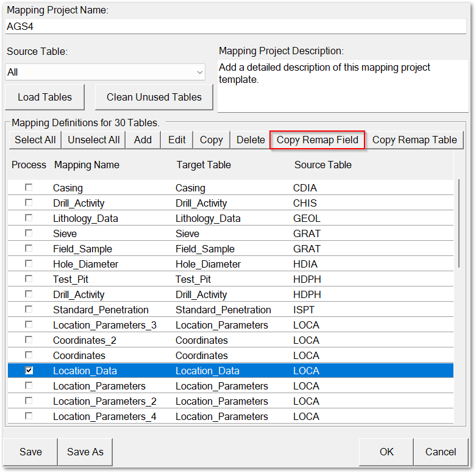Click the CDIA source table cell
Viewport: 476px width, 473px height.
pos(305,188)
